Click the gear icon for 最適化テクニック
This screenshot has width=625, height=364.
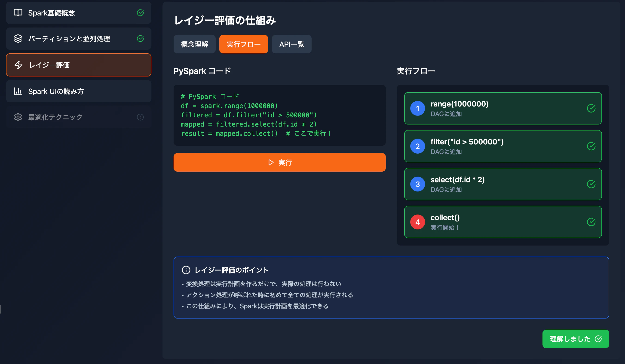[x=18, y=117]
